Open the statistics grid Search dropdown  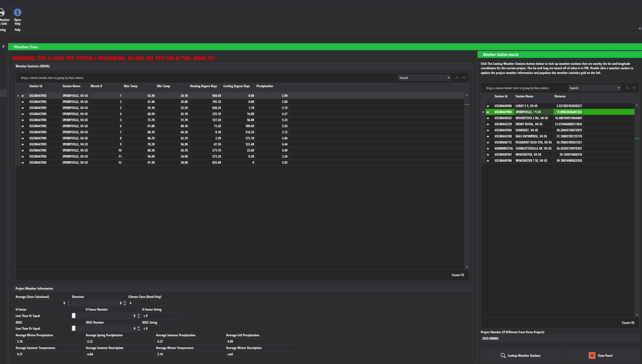click(x=448, y=78)
